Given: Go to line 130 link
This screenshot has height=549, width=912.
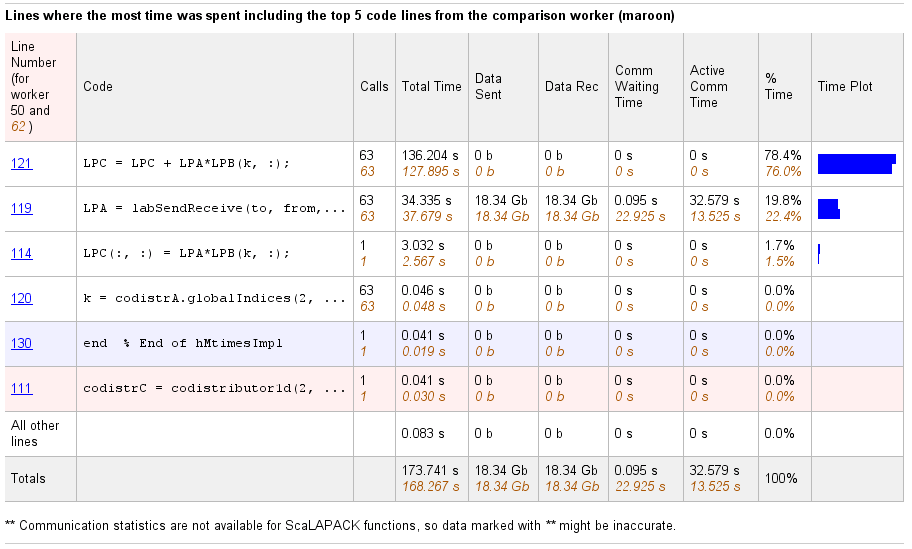Looking at the screenshot, I should [x=22, y=343].
